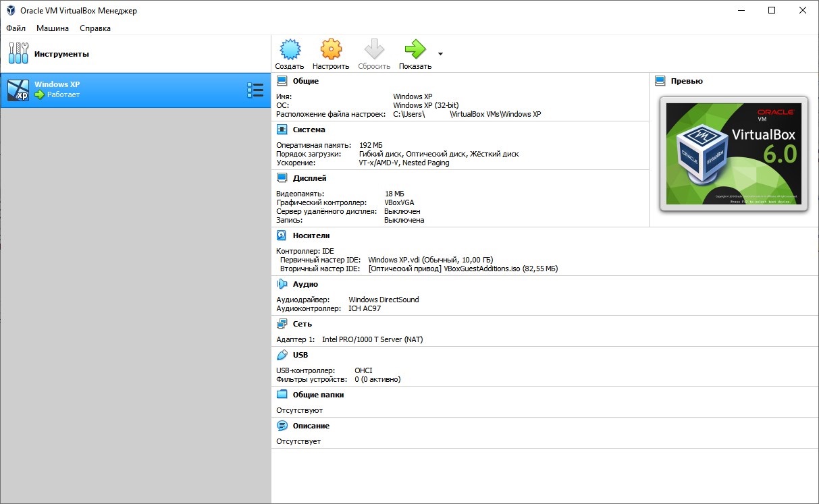Click the Носители disk icon

pyautogui.click(x=282, y=235)
